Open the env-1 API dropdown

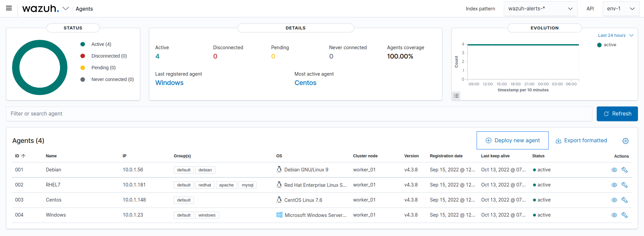tap(621, 9)
